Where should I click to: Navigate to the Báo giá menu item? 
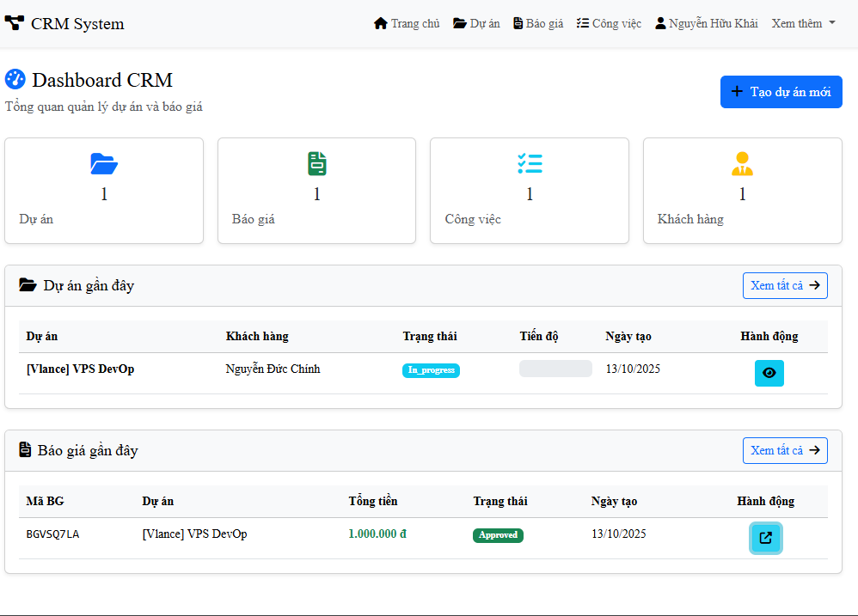(537, 23)
